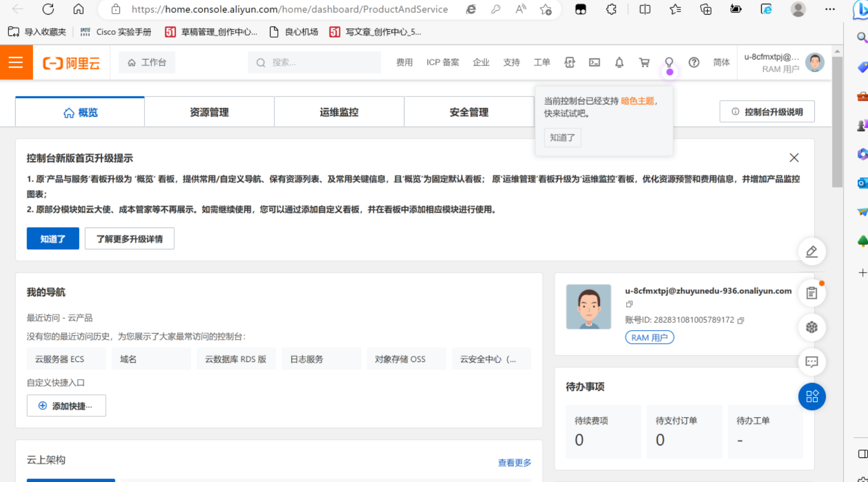Screen dimensions: 868x482
Task: Dismiss dark theme tooltip with 知道了
Action: (x=563, y=138)
